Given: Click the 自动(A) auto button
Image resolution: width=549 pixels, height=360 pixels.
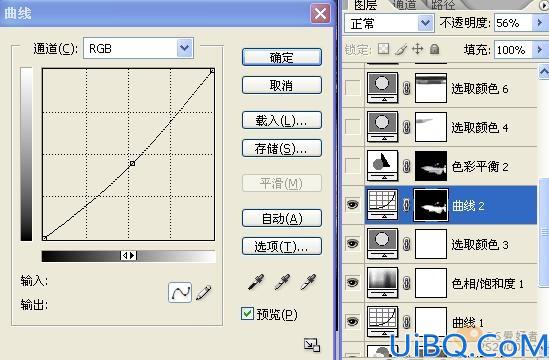Looking at the screenshot, I should click(282, 218).
